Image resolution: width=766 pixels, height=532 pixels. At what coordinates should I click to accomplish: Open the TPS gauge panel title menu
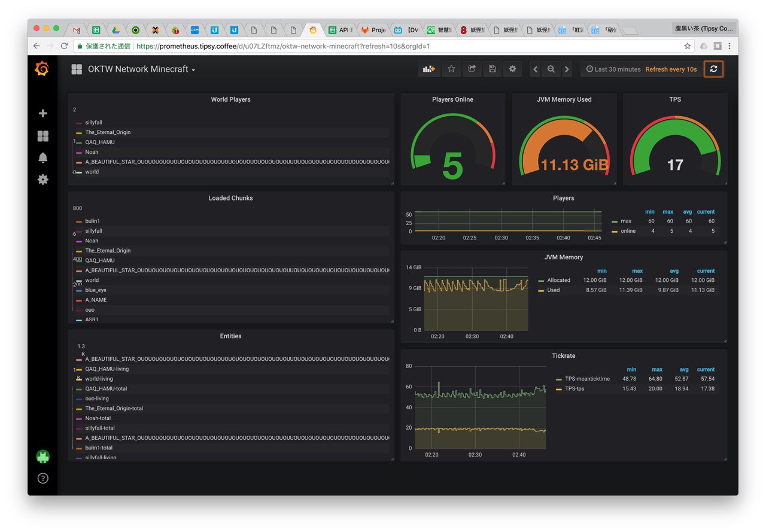675,99
